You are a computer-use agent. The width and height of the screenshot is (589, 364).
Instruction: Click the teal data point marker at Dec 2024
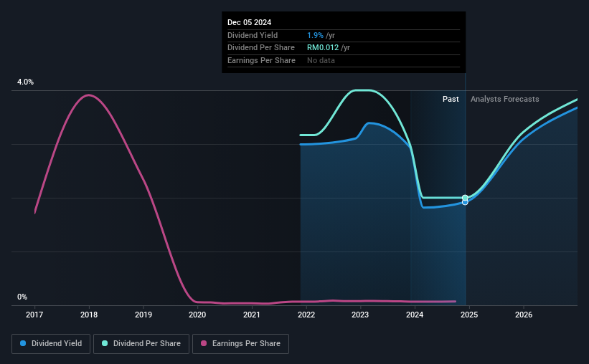pyautogui.click(x=465, y=198)
